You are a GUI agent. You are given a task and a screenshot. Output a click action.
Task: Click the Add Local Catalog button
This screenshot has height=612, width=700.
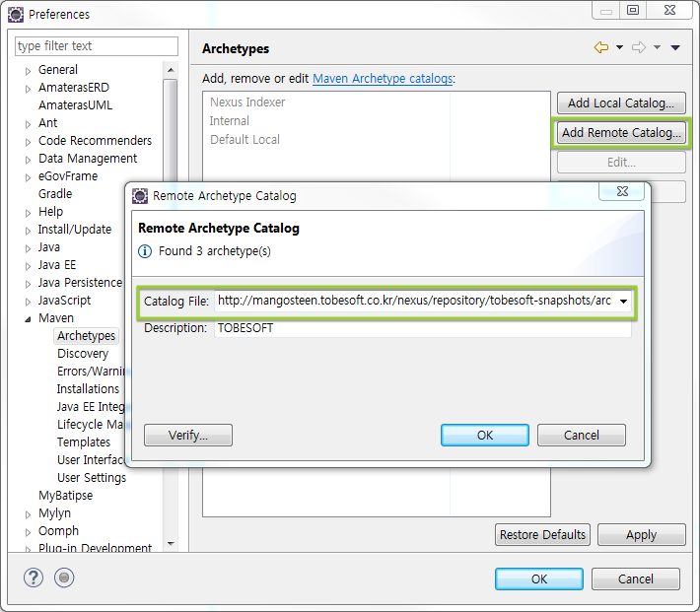(621, 103)
